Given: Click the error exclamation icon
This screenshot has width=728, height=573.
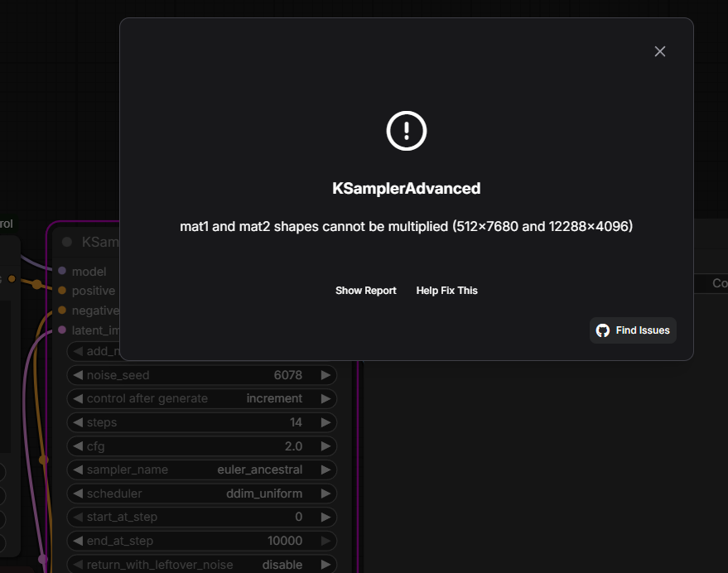Looking at the screenshot, I should 407,131.
